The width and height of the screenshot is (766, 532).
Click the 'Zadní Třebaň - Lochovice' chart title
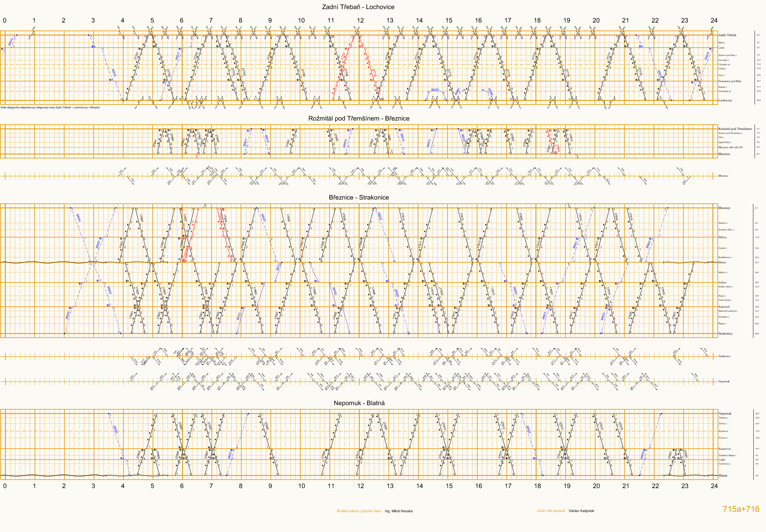pos(358,7)
